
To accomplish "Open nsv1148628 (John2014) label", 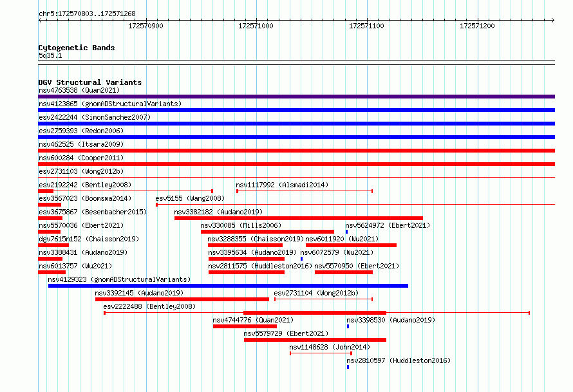I will pos(330,347).
